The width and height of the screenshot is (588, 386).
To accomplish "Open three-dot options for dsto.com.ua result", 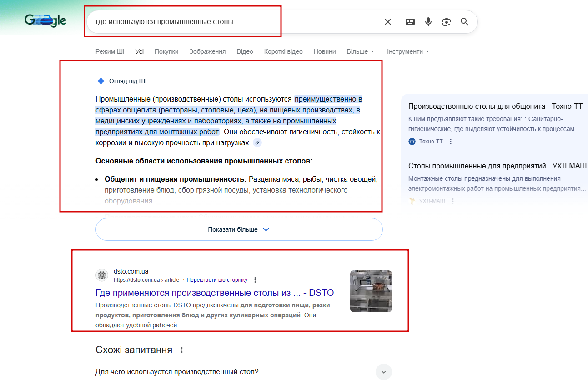I will point(255,280).
